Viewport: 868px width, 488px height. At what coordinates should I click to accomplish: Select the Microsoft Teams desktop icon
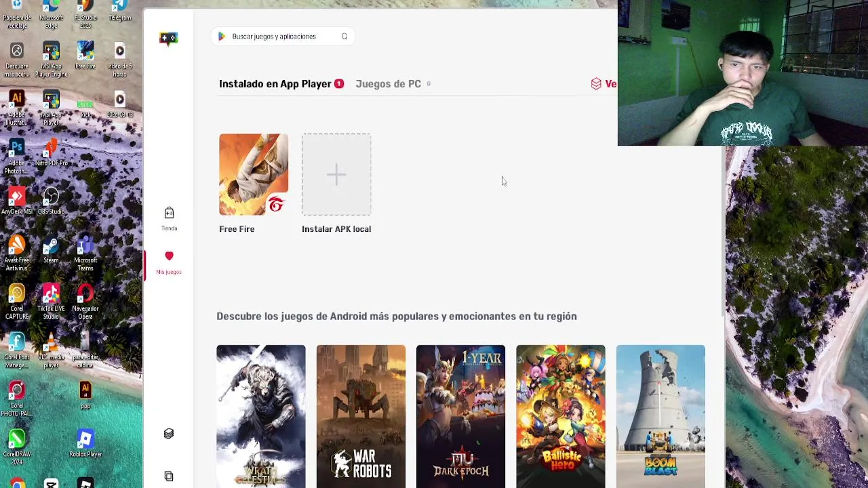[85, 253]
